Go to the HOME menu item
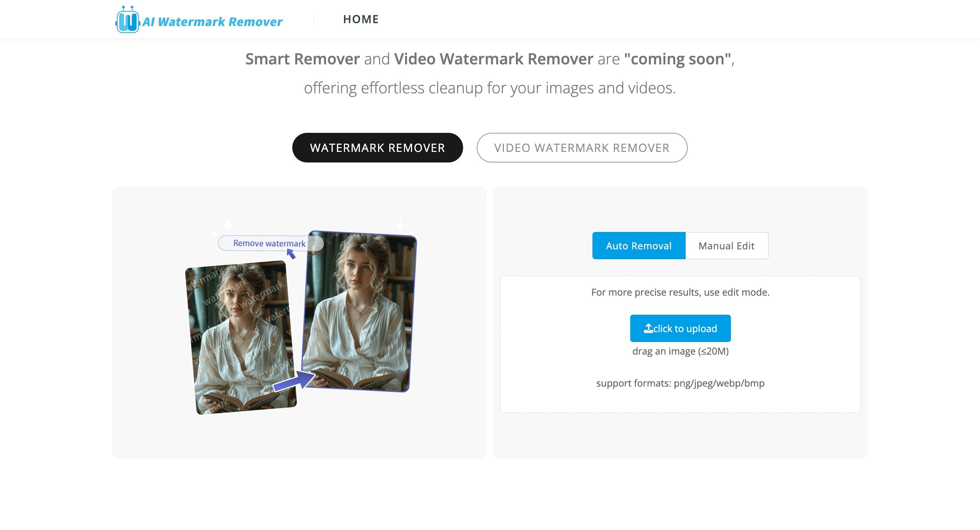The width and height of the screenshot is (980, 530). tap(361, 19)
